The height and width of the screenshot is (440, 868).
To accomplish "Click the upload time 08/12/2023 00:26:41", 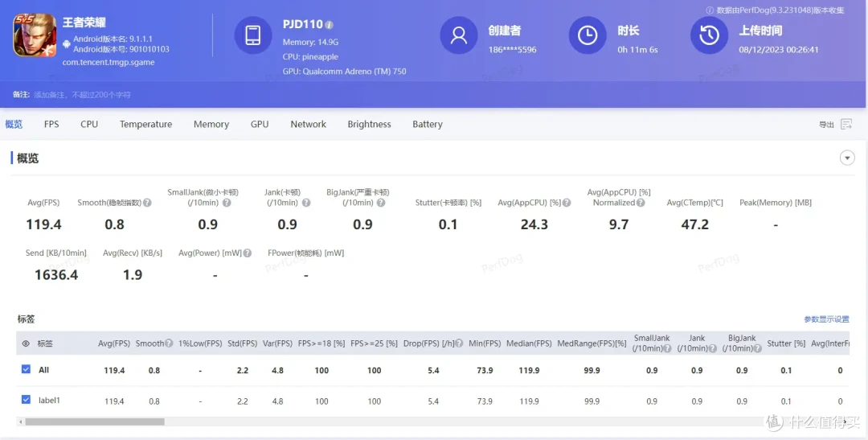I will coord(778,49).
